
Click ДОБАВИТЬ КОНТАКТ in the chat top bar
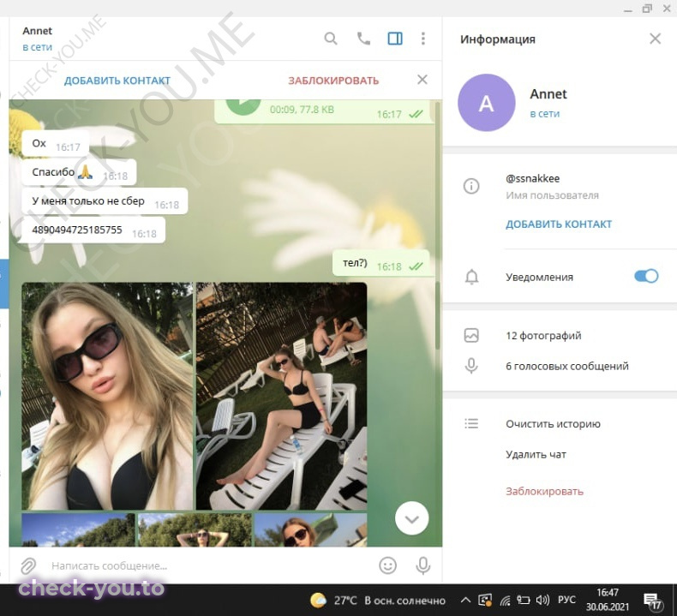pyautogui.click(x=117, y=81)
